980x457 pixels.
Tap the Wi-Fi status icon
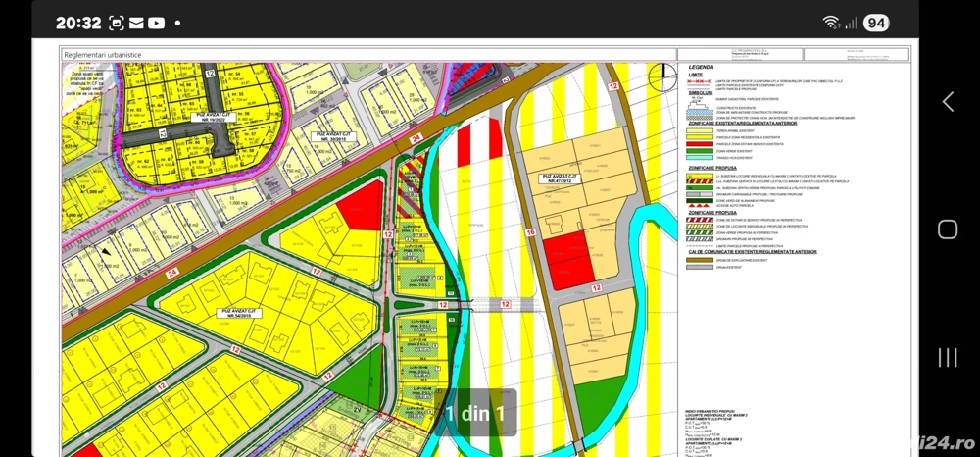click(831, 22)
